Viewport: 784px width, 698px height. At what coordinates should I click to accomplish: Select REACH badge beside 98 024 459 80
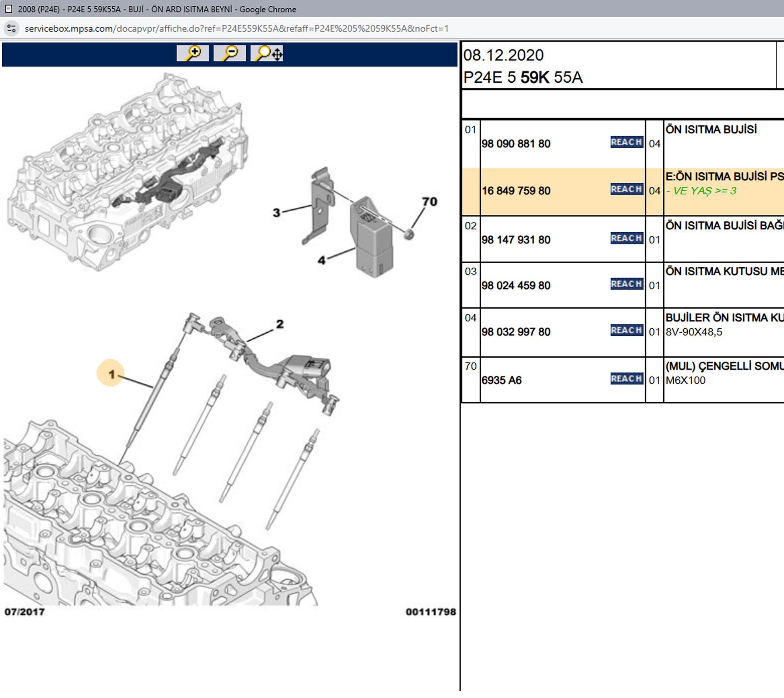pyautogui.click(x=626, y=284)
